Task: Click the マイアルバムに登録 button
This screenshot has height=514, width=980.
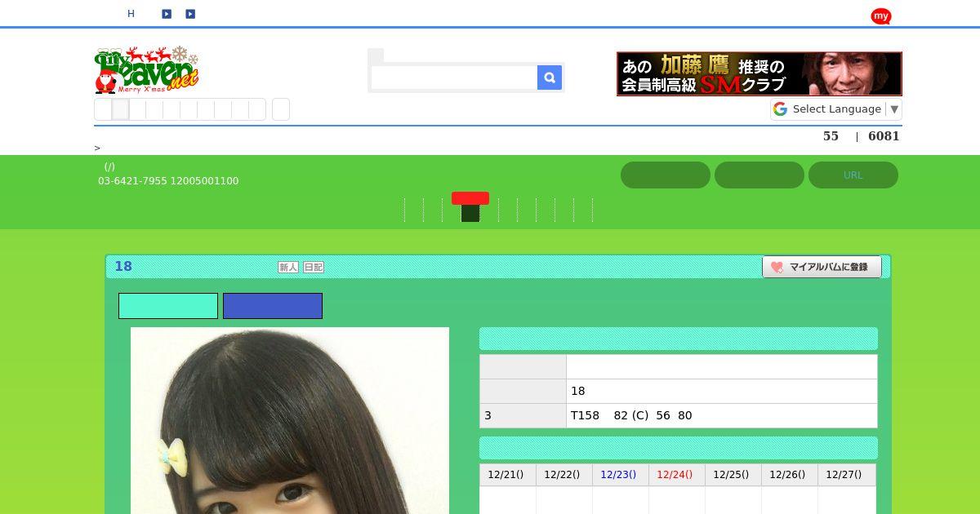Action: point(822,267)
